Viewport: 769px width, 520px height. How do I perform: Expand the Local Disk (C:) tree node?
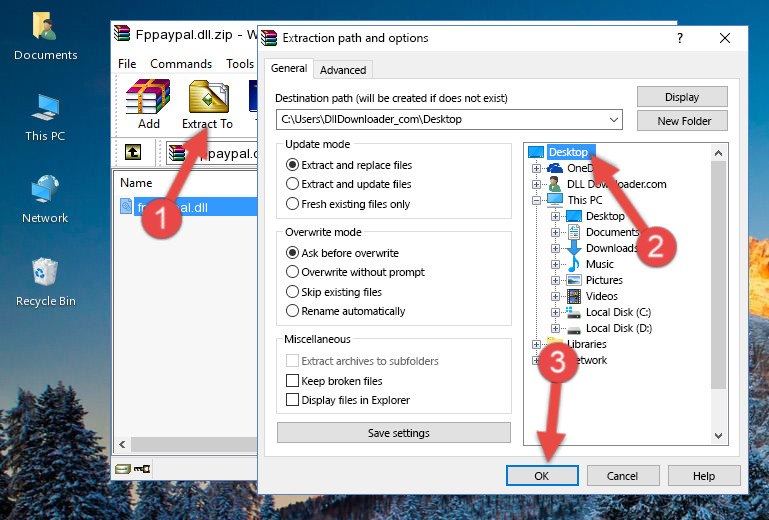pyautogui.click(x=555, y=312)
